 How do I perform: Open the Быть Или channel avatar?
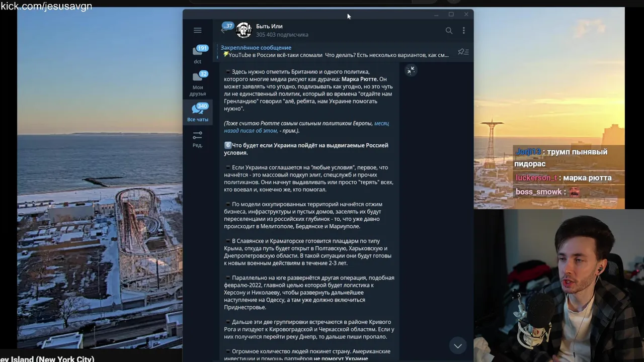tap(244, 30)
